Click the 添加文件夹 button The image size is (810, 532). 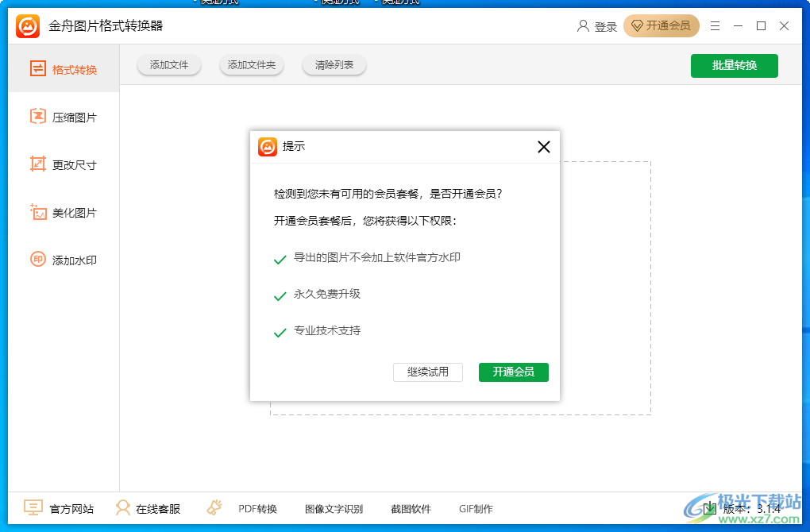tap(251, 65)
